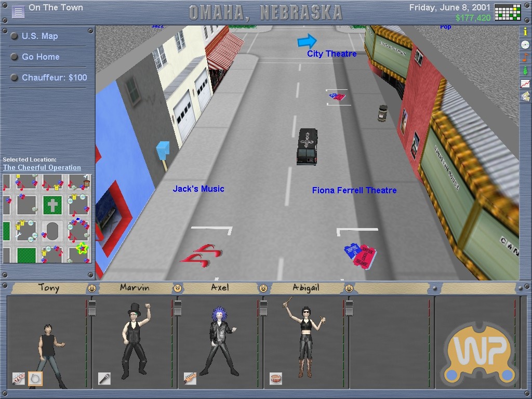The width and height of the screenshot is (532, 399).
Task: Click the Fiona Ferrell Theatre label
Action: coord(354,191)
